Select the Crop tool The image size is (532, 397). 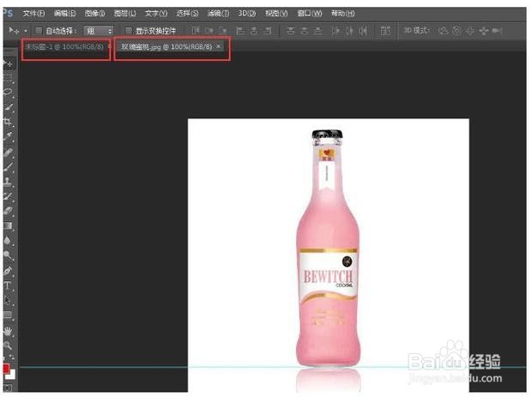click(x=8, y=122)
